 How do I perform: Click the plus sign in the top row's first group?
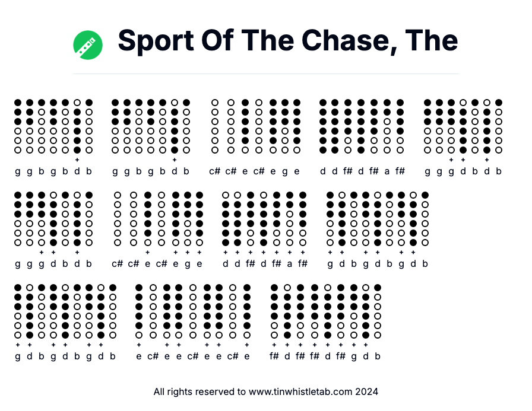tap(77, 160)
